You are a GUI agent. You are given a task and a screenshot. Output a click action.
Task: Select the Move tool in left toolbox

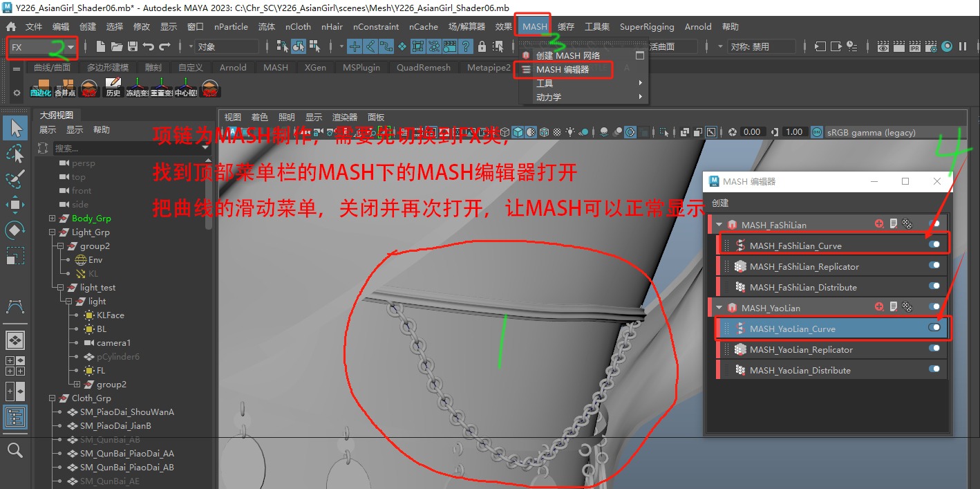(x=15, y=204)
